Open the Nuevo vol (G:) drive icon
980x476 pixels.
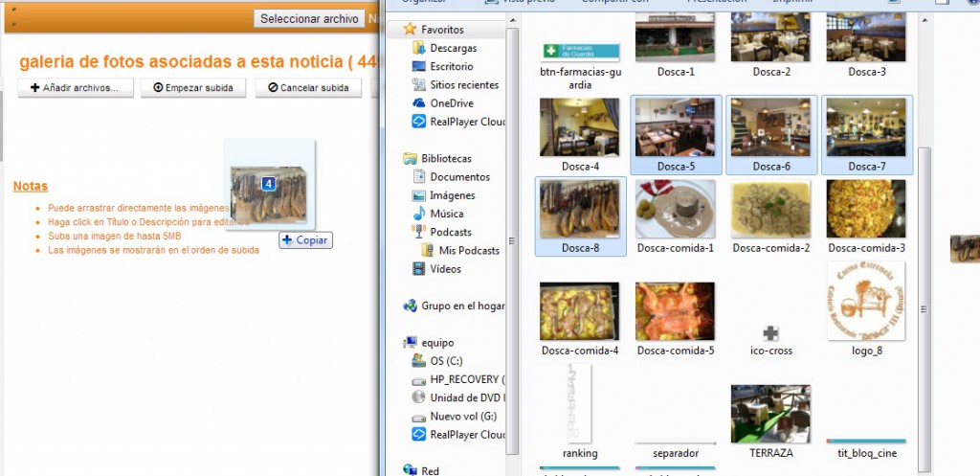419,417
